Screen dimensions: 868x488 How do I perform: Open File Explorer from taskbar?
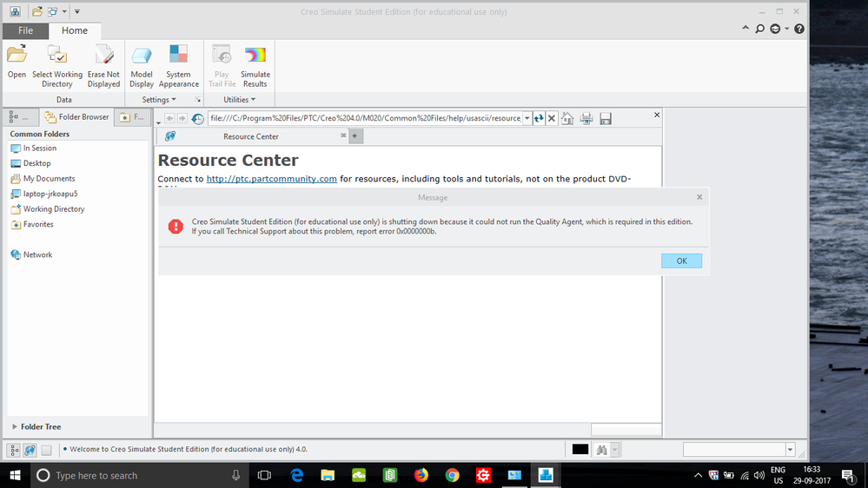coord(328,475)
